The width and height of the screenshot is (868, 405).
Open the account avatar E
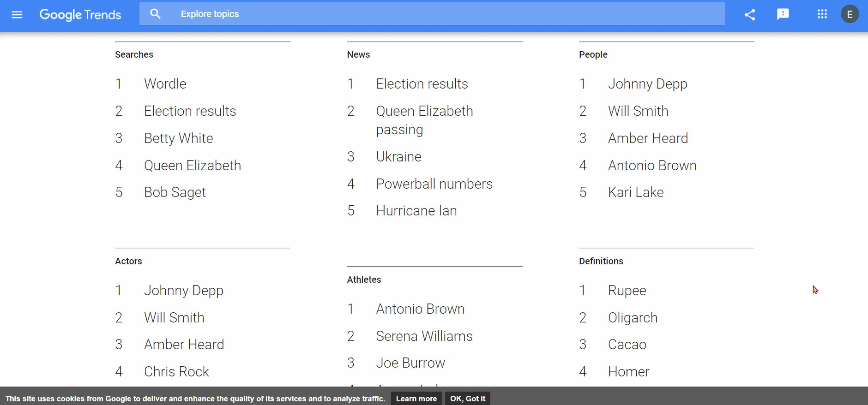(850, 14)
